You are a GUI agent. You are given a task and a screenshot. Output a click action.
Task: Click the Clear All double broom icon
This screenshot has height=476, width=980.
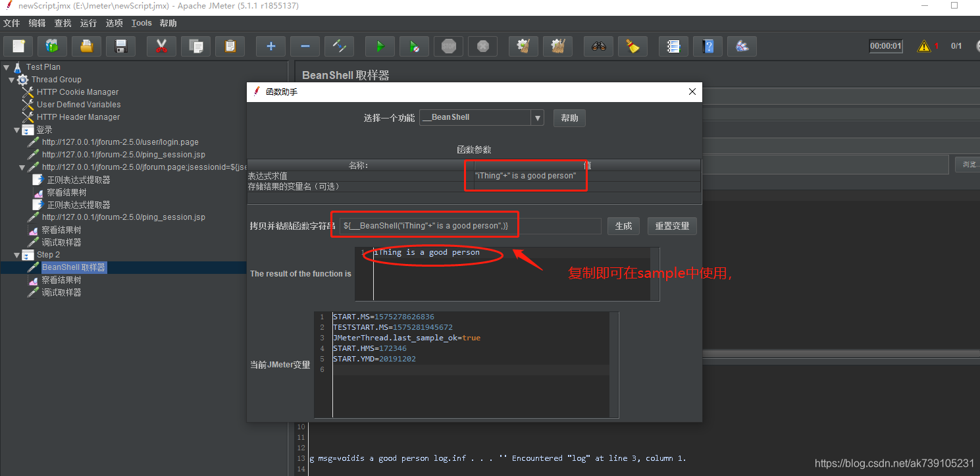[557, 46]
